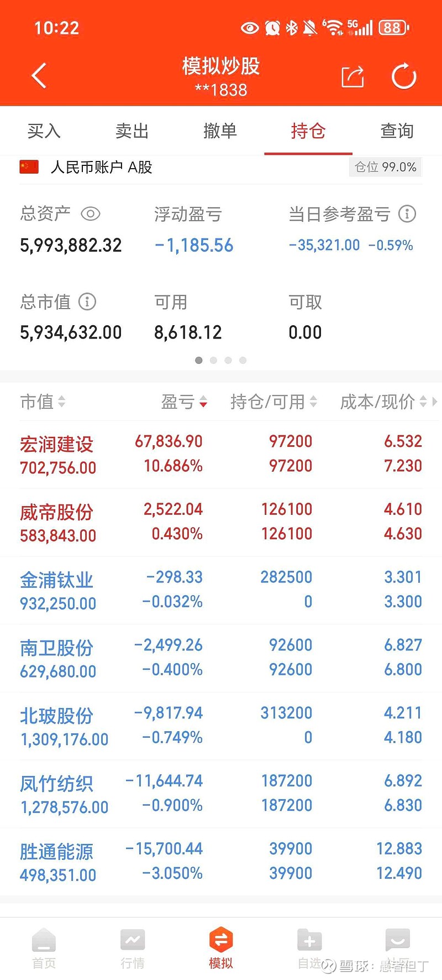Viewport: 442px width, 980px height.
Task: Sort by 成本/现价 column header
Action: [x=383, y=402]
